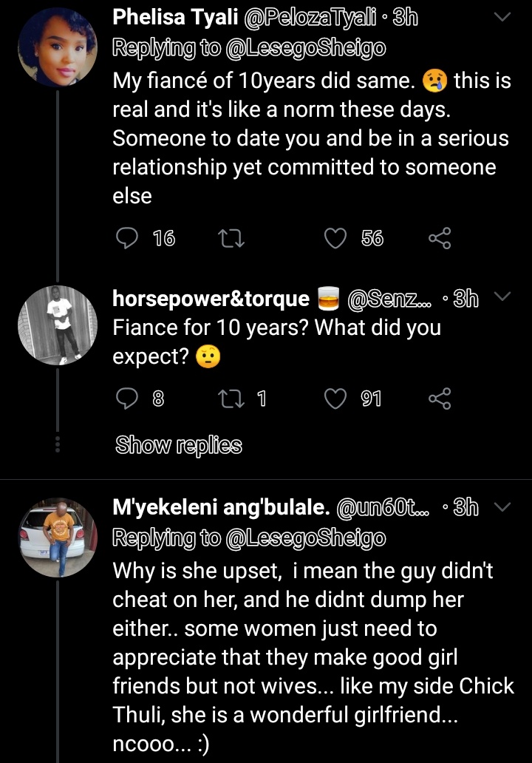Share Phelisa Tyali's tweet

[x=439, y=237]
